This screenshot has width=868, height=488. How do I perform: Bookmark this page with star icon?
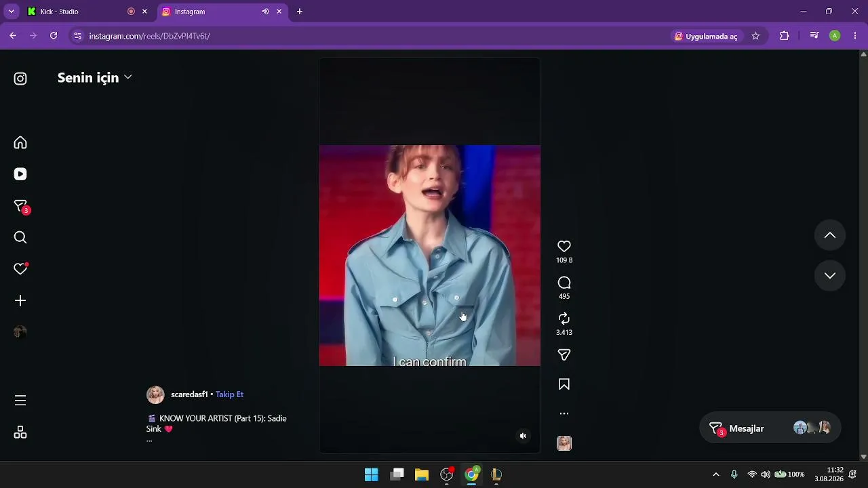pyautogui.click(x=755, y=36)
